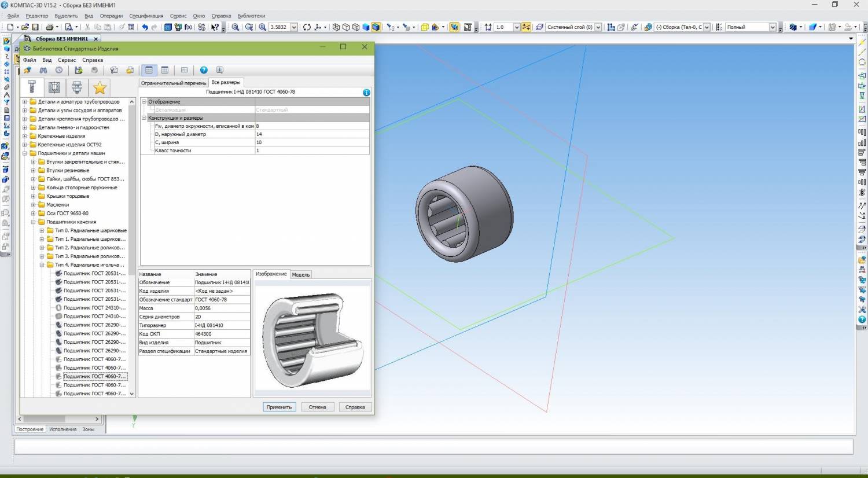Screen dimensions: 868x478
Task: Click the D, наружный диаметр value 14
Action: coord(312,134)
